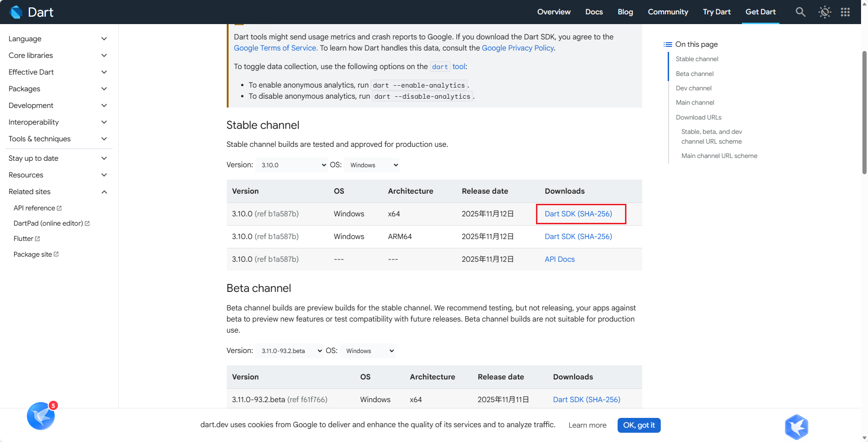Select the Get Dart nav item
The width and height of the screenshot is (868, 442).
point(760,12)
